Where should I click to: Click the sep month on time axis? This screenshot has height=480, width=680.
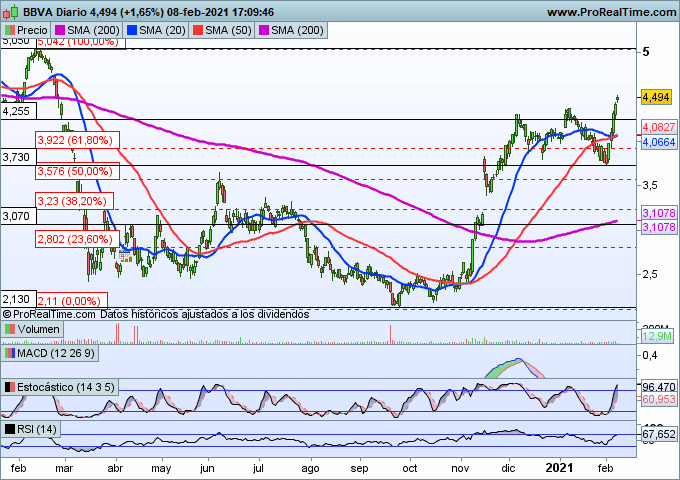[359, 469]
